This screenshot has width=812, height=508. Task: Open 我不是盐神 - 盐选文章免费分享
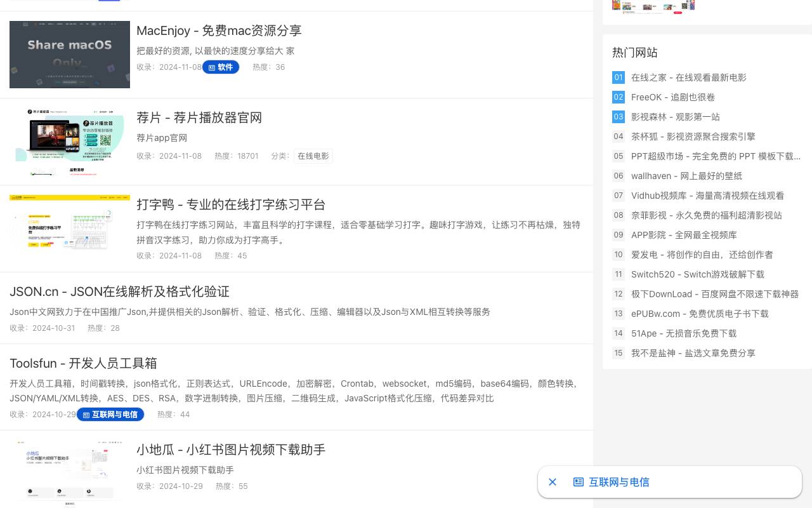coord(693,353)
